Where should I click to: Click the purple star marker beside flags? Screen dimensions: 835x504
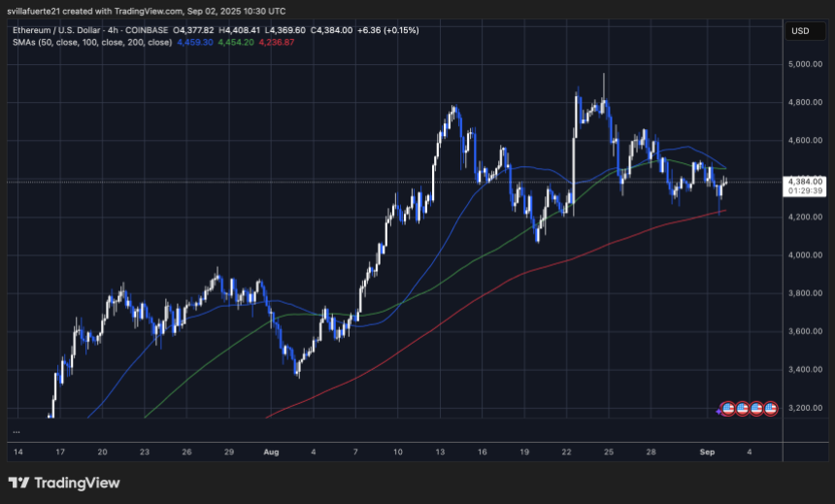[719, 410]
